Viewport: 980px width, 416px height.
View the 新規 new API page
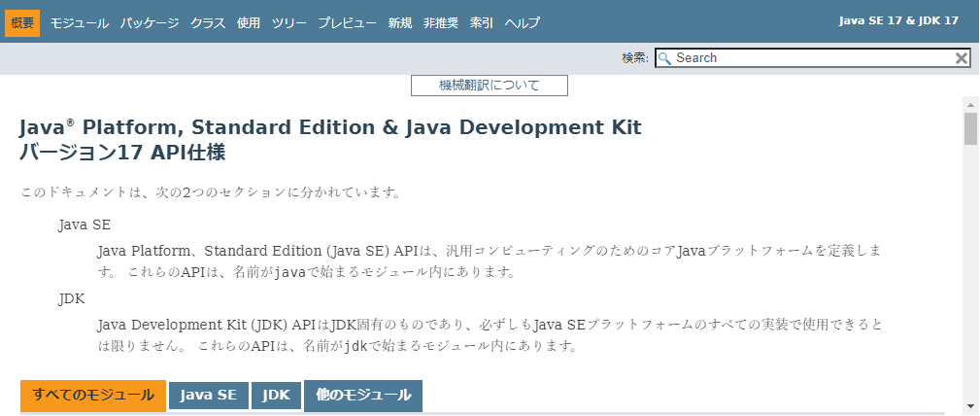[x=400, y=23]
